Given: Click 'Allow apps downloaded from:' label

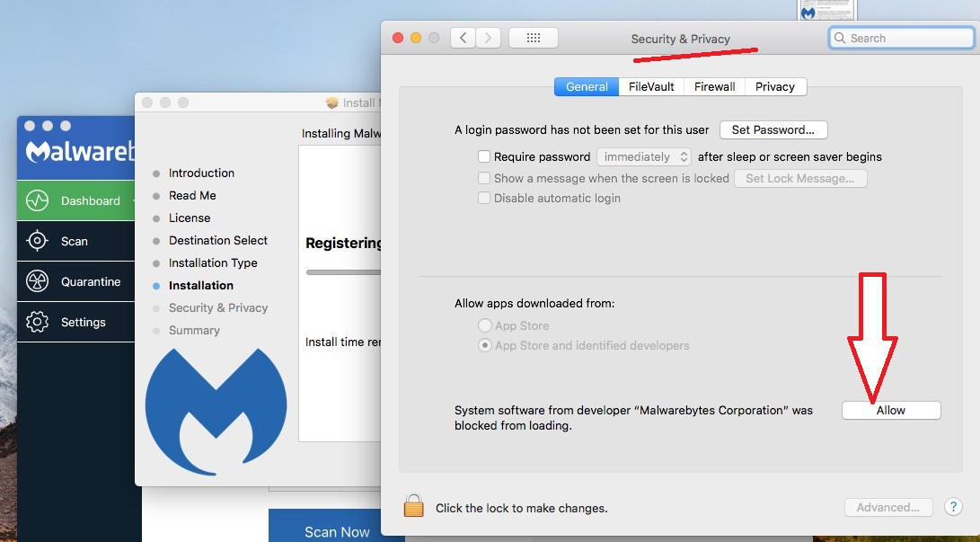Looking at the screenshot, I should pyautogui.click(x=534, y=303).
